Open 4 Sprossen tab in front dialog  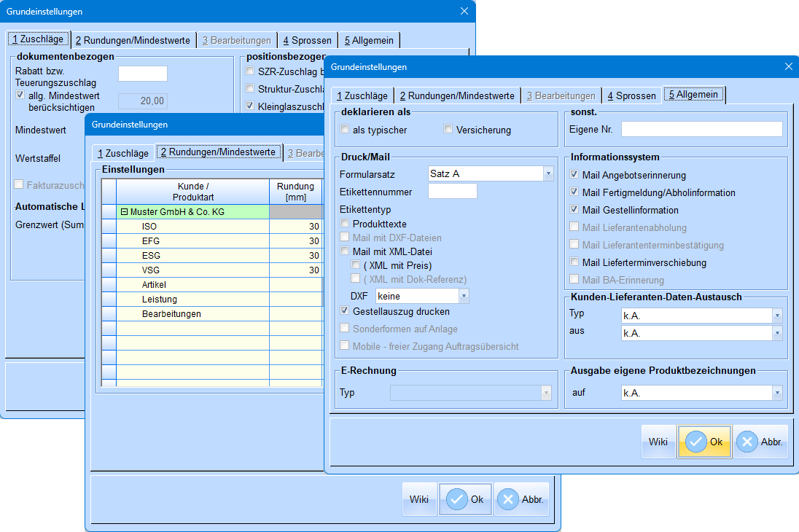coord(631,95)
